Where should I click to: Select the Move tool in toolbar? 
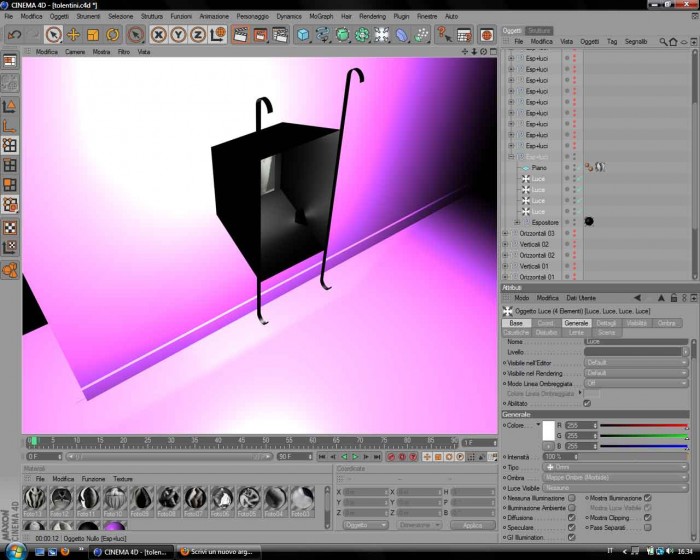tap(73, 35)
